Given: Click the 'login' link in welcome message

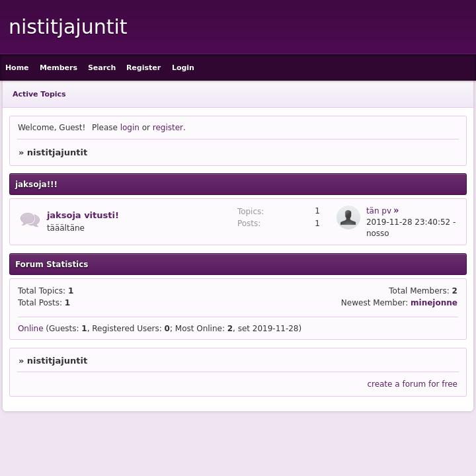Looking at the screenshot, I should [130, 128].
